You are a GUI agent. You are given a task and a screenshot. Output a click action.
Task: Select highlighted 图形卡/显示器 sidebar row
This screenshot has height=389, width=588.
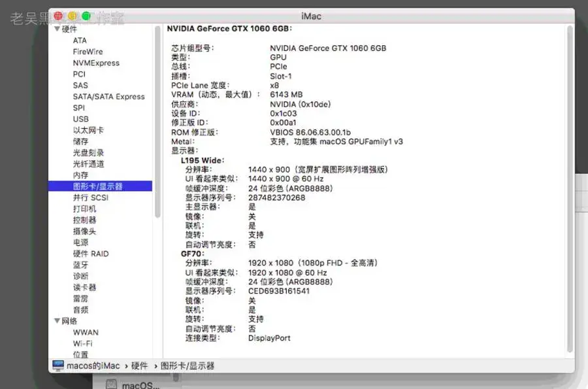[100, 186]
